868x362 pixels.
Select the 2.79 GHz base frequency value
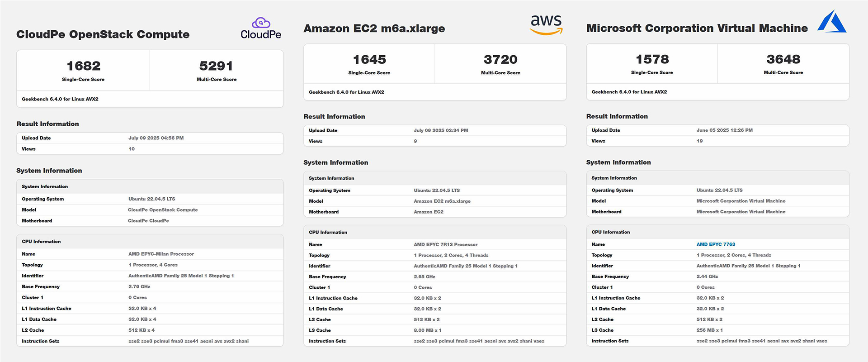[x=139, y=287]
